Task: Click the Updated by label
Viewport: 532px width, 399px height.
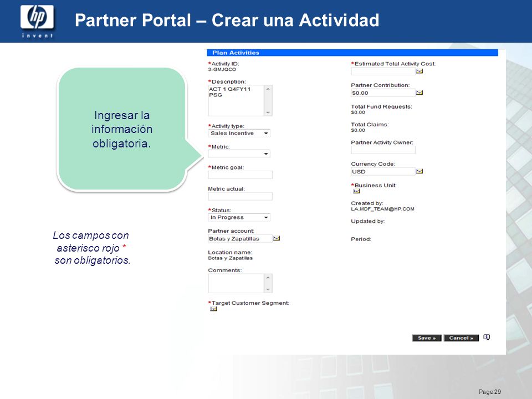Action: [x=368, y=221]
